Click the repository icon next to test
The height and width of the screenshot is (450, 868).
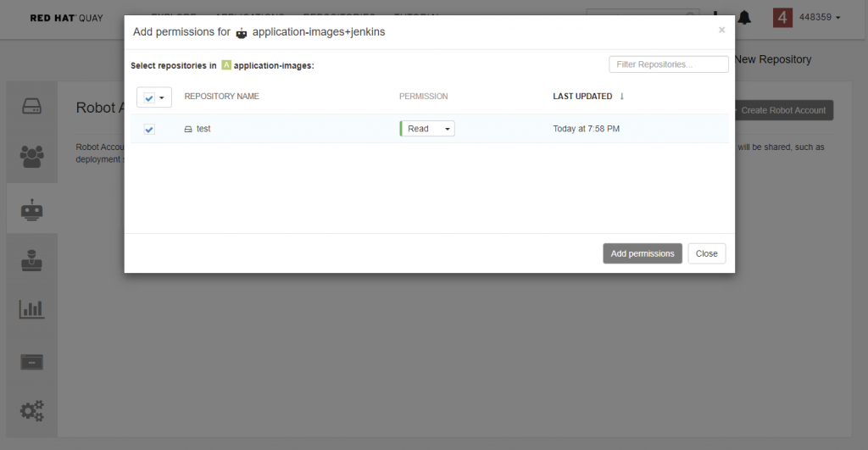click(x=188, y=129)
